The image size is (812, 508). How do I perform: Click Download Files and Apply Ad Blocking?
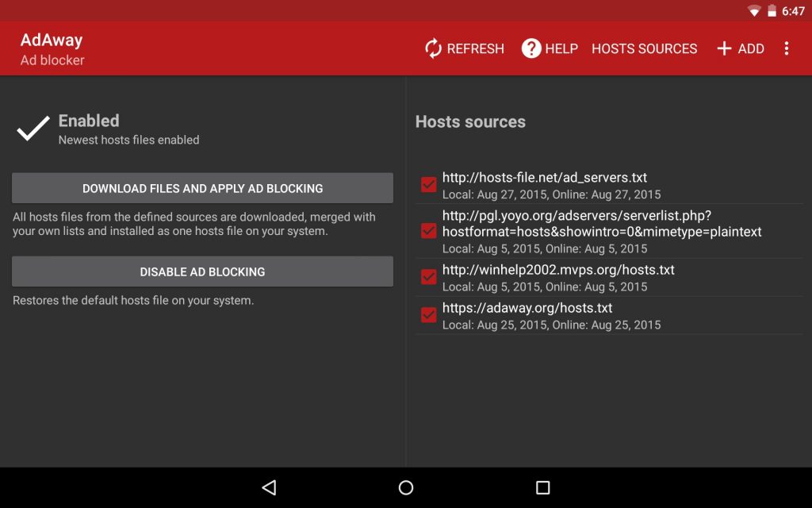pyautogui.click(x=202, y=188)
